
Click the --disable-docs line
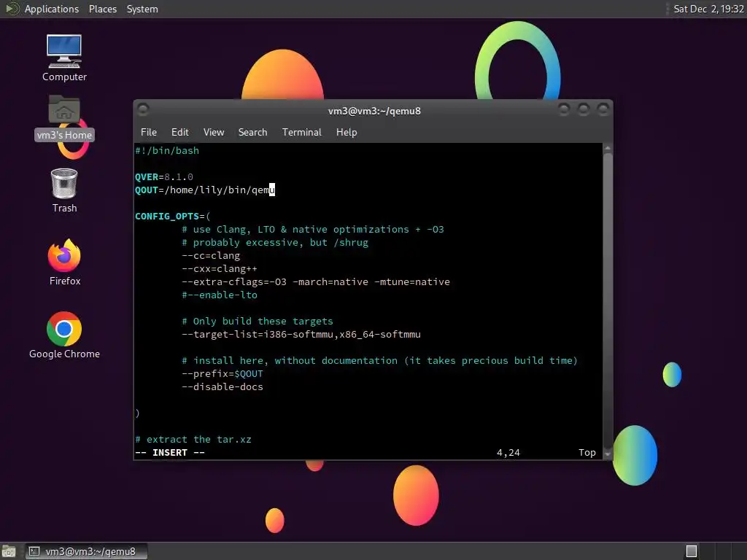222,386
